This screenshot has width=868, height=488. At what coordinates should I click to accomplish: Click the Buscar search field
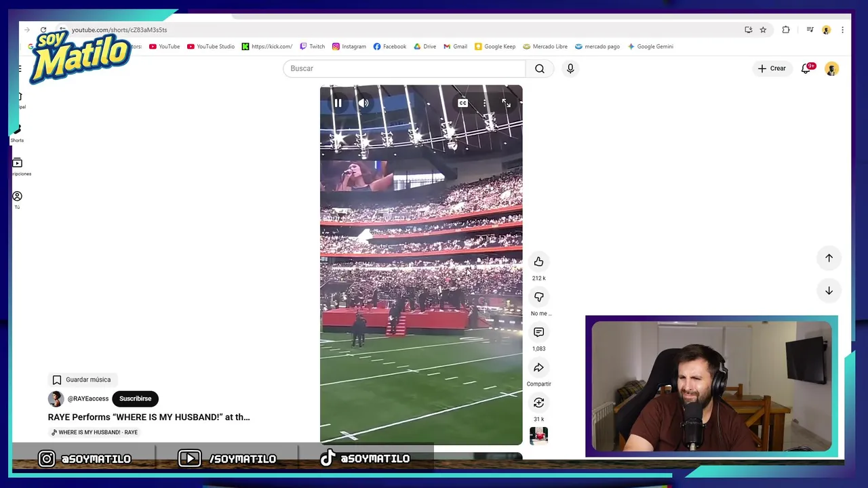(404, 68)
